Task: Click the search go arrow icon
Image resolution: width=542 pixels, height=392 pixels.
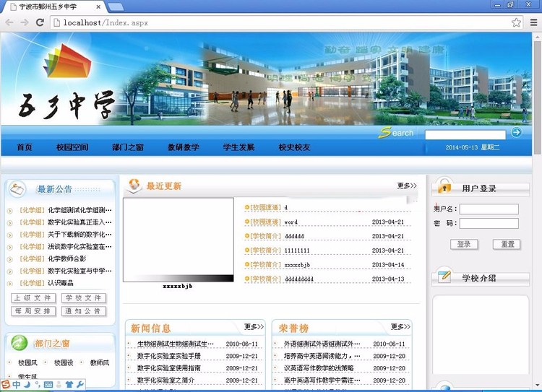Action: pyautogui.click(x=516, y=132)
